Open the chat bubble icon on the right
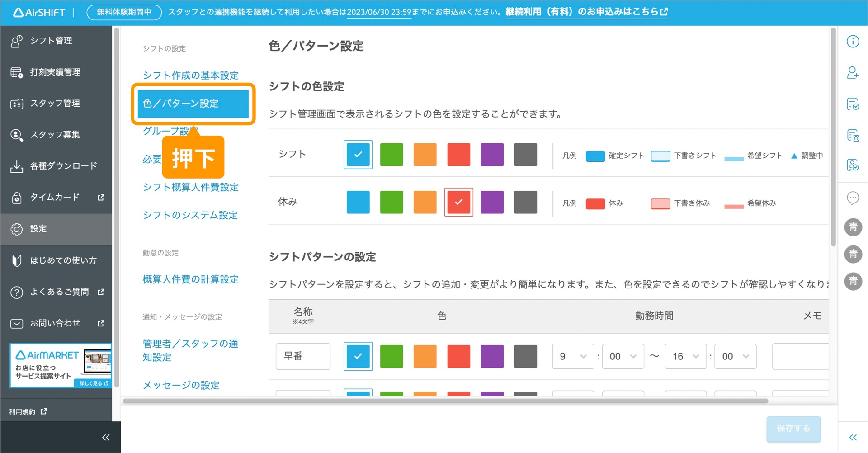The image size is (868, 453). tap(853, 198)
